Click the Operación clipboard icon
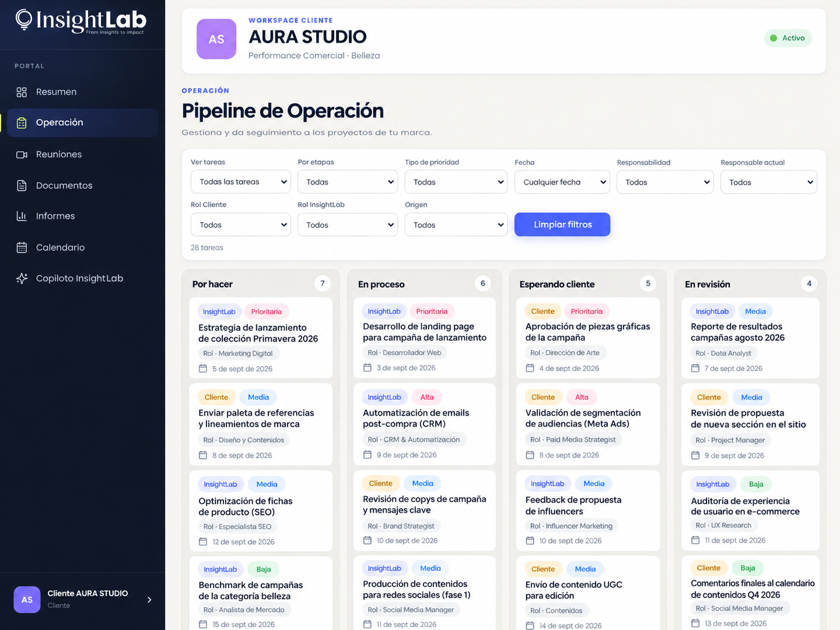The height and width of the screenshot is (630, 840). pyautogui.click(x=21, y=122)
